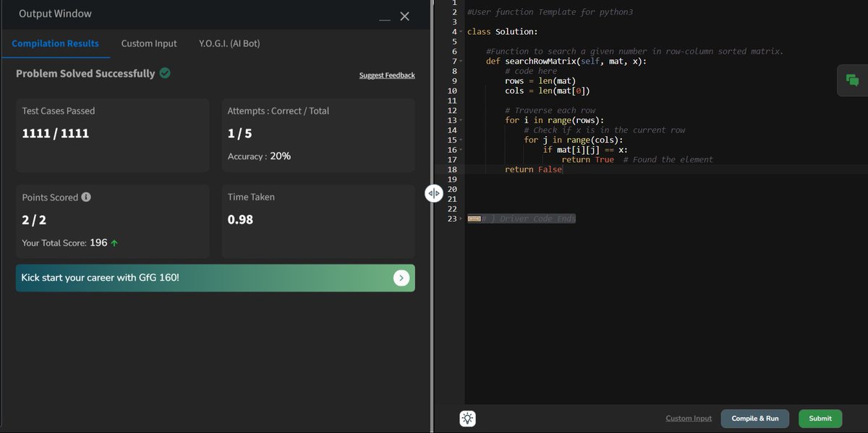
Task: Collapse the class Solution fold at line 4
Action: pos(460,32)
